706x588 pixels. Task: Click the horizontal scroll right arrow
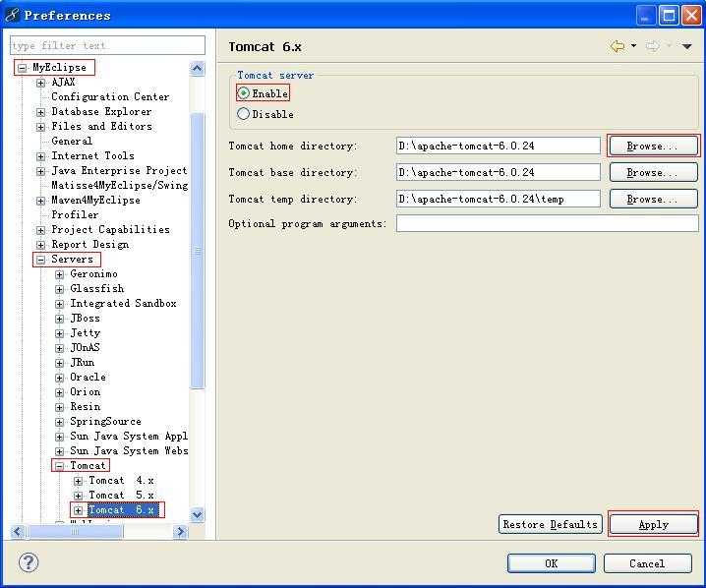[x=181, y=532]
